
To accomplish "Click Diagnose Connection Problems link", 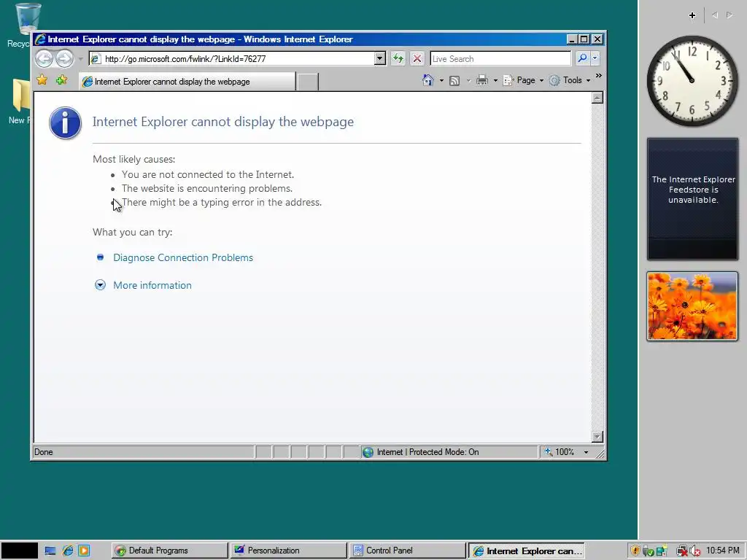I will (183, 257).
